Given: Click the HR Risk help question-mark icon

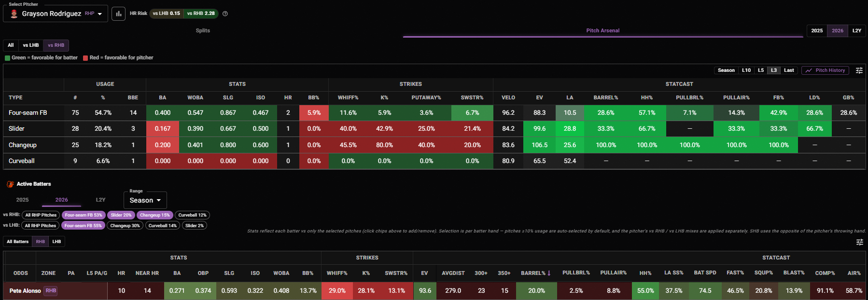Looking at the screenshot, I should 225,14.
